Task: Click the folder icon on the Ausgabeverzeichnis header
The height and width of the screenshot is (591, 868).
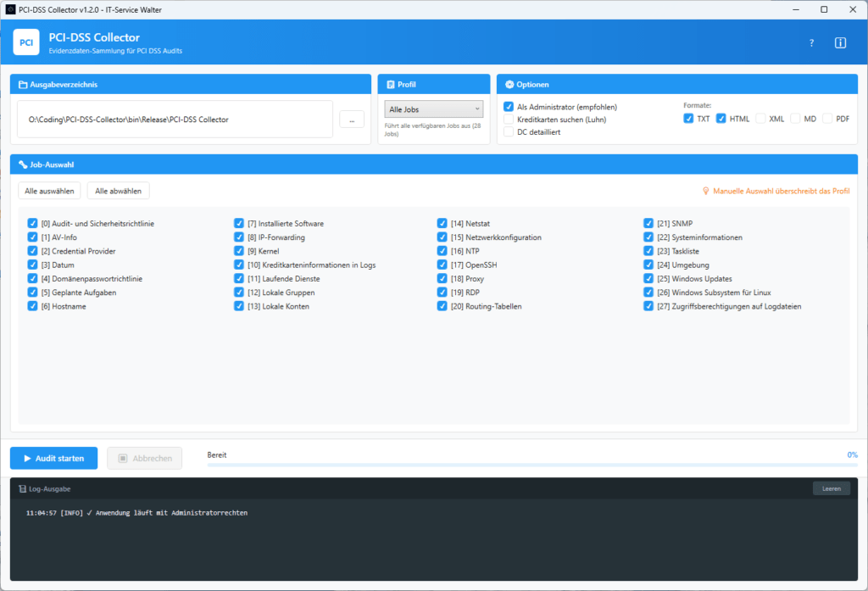Action: point(21,83)
